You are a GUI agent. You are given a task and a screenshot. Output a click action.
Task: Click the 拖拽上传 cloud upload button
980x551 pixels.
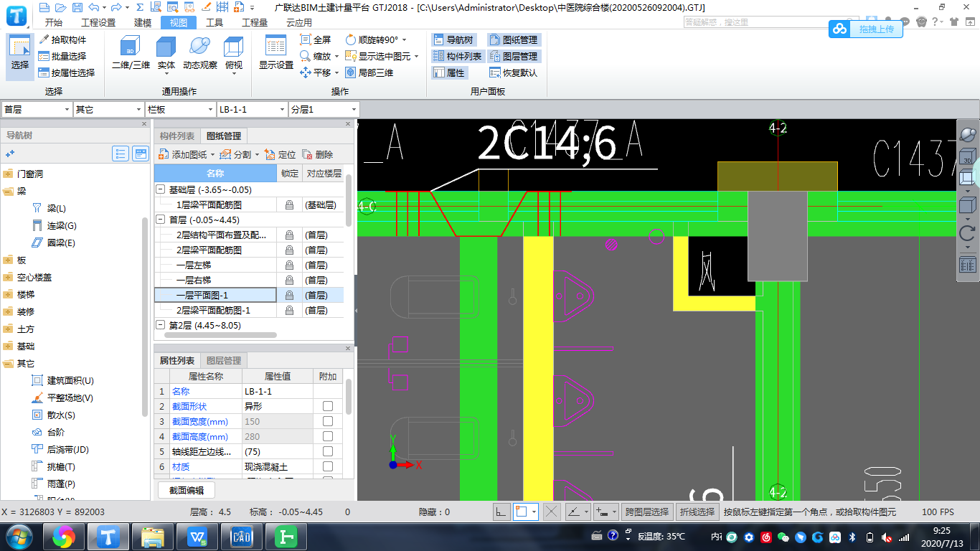pos(865,29)
